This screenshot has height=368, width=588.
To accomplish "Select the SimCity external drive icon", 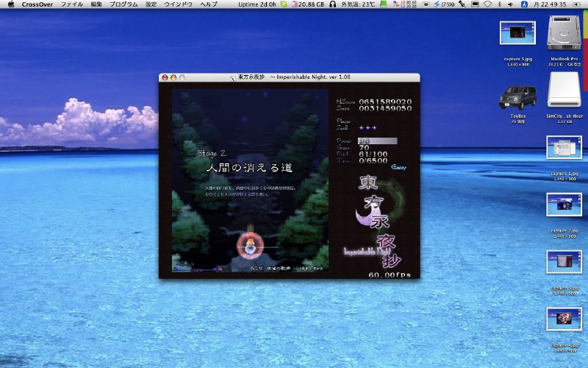I will [x=564, y=90].
